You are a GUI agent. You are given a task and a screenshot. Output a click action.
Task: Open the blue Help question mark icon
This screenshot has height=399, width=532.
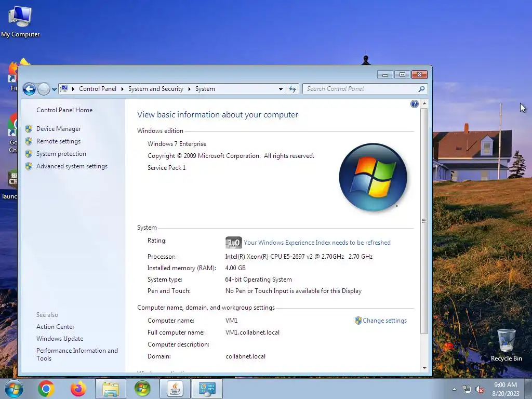coord(414,104)
